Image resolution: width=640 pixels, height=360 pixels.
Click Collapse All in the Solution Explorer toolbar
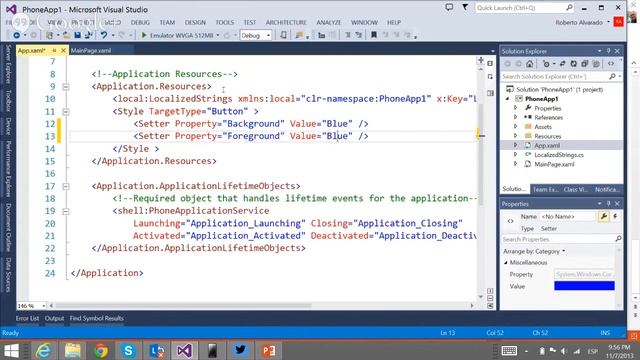[584, 64]
